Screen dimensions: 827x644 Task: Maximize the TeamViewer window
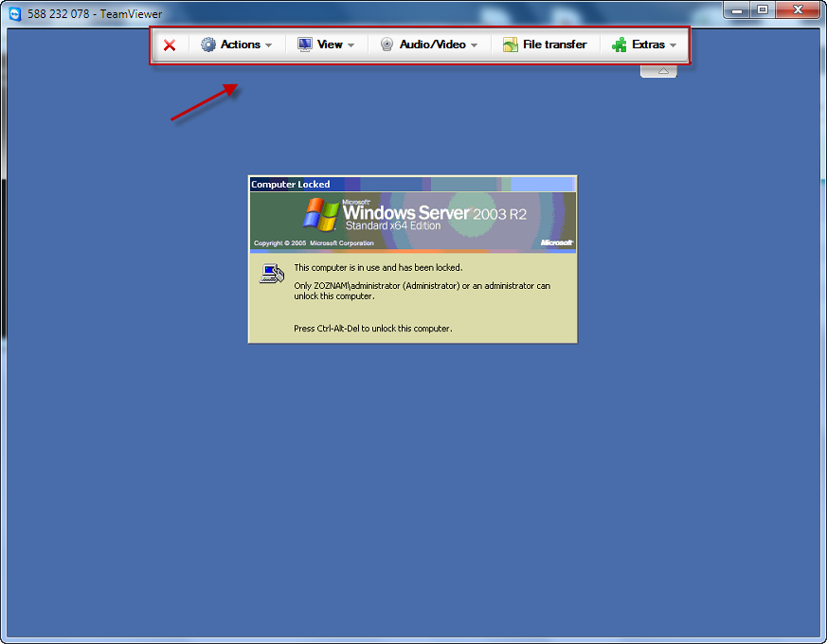[x=763, y=10]
